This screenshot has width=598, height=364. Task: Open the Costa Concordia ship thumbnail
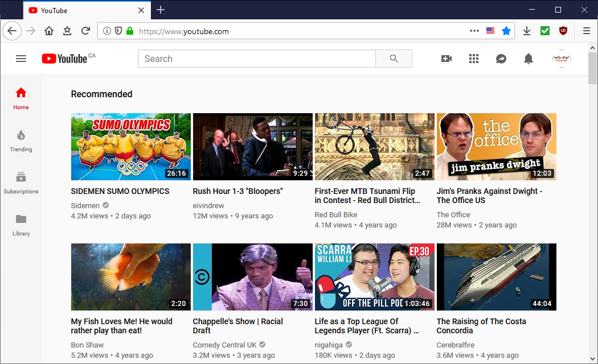497,277
